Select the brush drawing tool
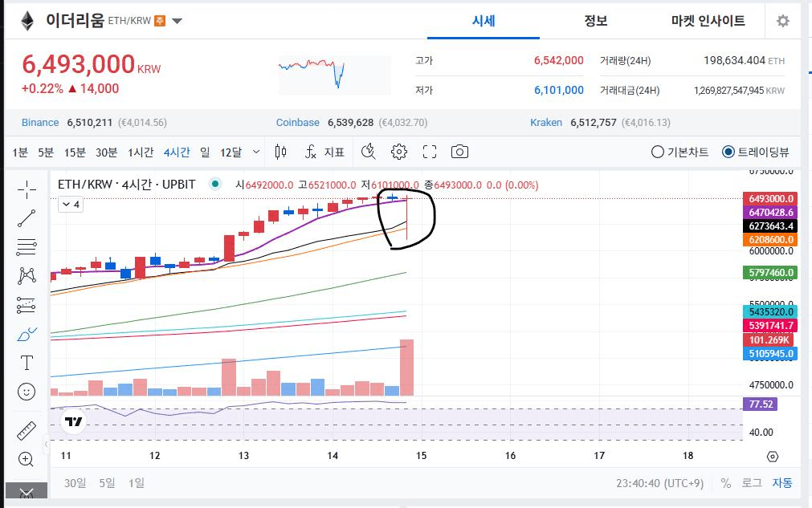This screenshot has width=812, height=508. (x=27, y=334)
